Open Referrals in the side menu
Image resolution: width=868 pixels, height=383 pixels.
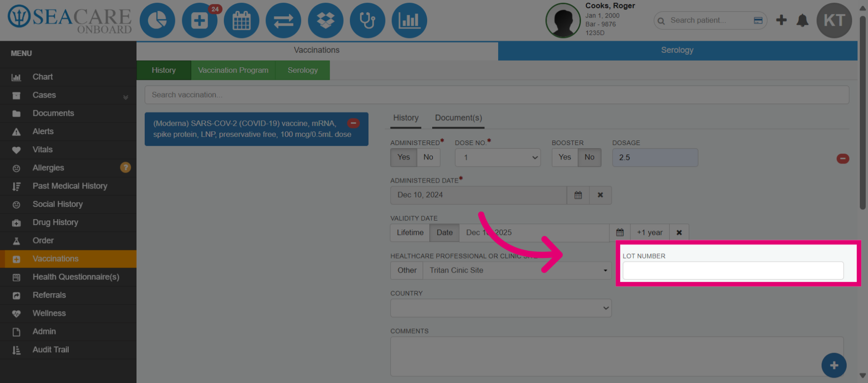68,295
